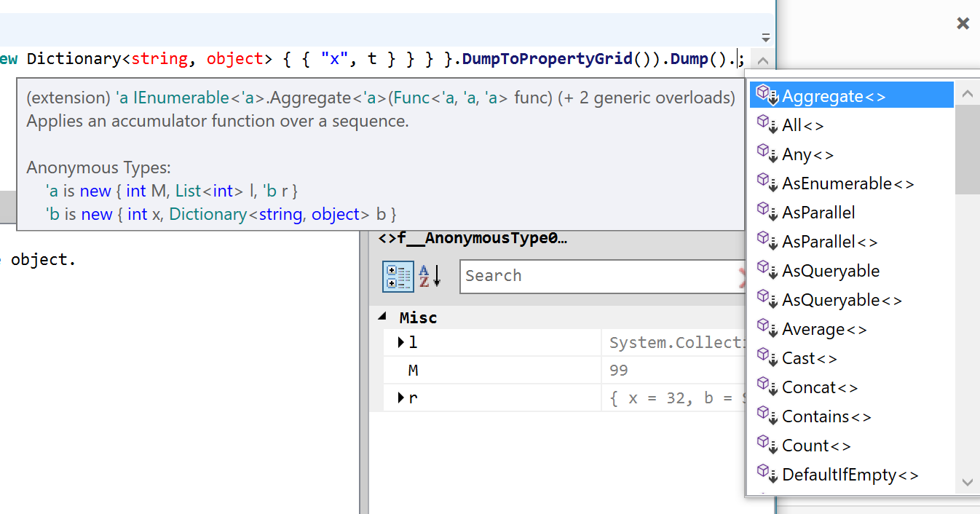
Task: Collapse the Misc category
Action: coord(383,317)
